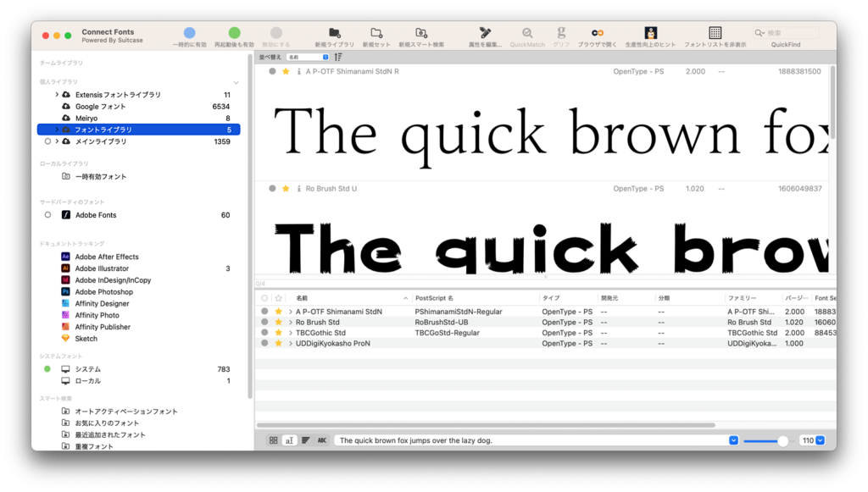Select Affinity Designer in document tracking
Viewport: 868px width, 492px height.
(x=102, y=303)
